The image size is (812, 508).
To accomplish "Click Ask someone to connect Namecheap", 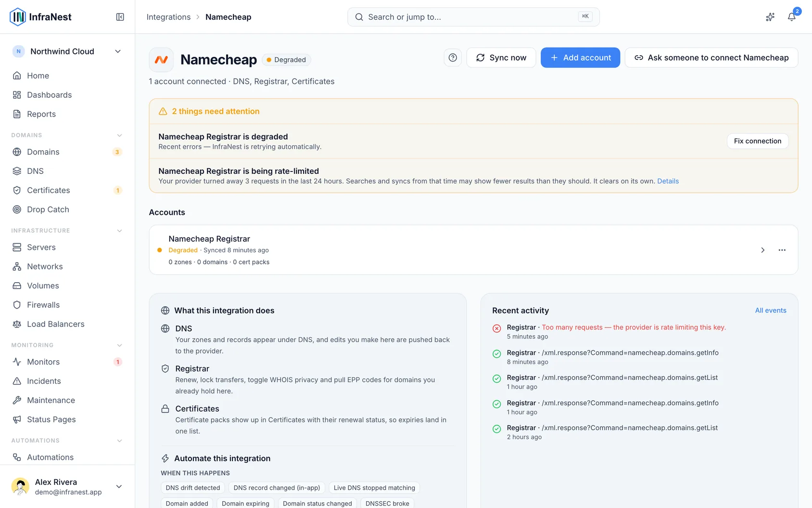I will click(x=711, y=58).
